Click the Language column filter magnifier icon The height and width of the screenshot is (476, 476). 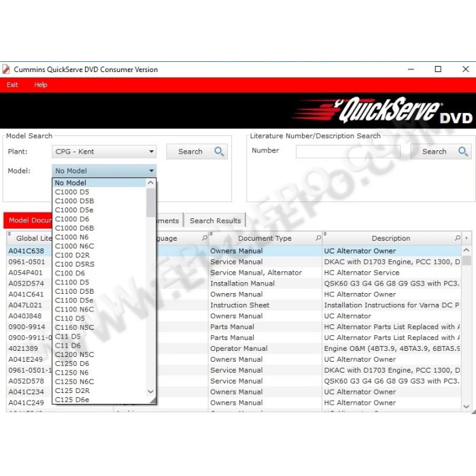pos(205,238)
